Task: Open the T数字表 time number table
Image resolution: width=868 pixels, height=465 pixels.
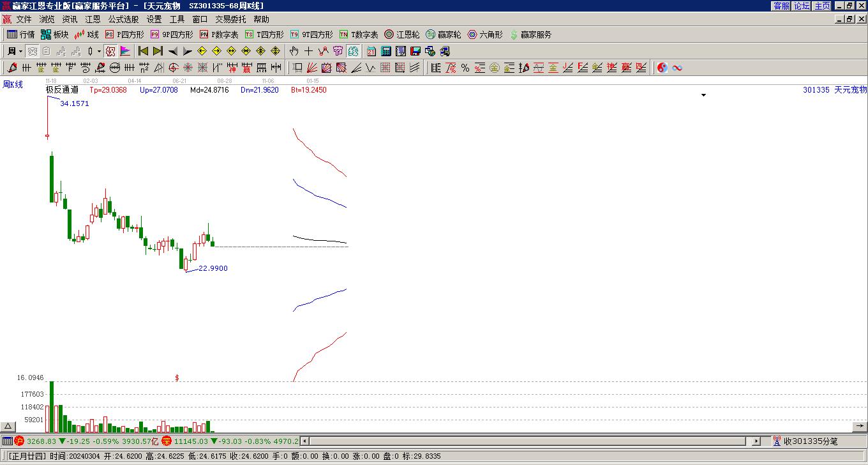Action: point(359,34)
